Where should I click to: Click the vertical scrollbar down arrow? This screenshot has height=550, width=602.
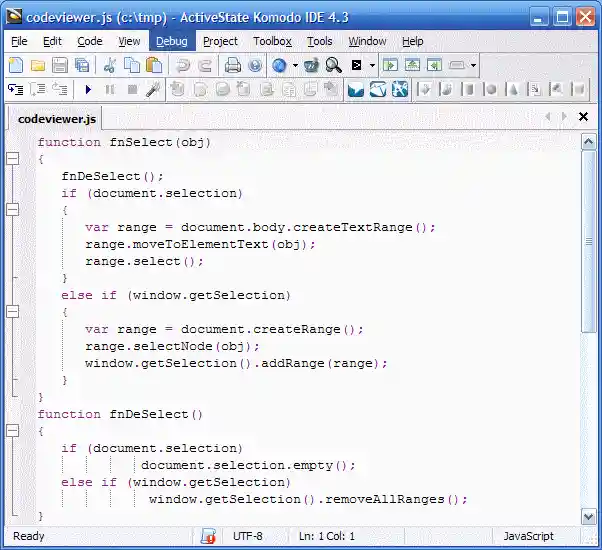tap(589, 517)
